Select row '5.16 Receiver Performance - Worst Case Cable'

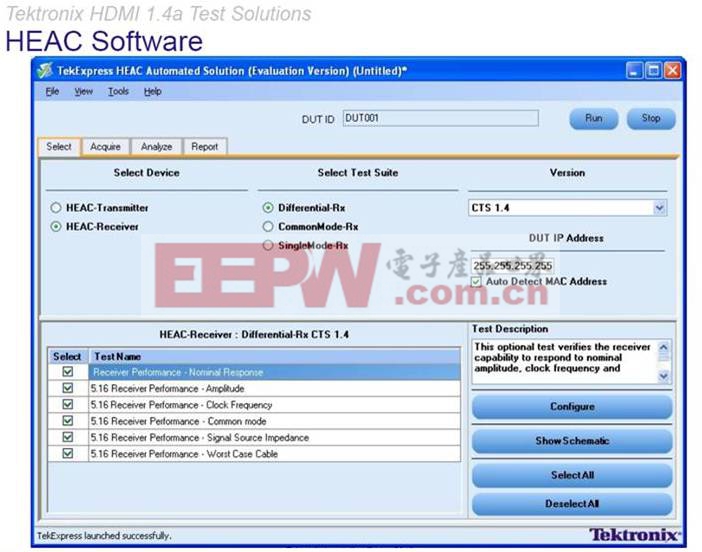[x=274, y=454]
